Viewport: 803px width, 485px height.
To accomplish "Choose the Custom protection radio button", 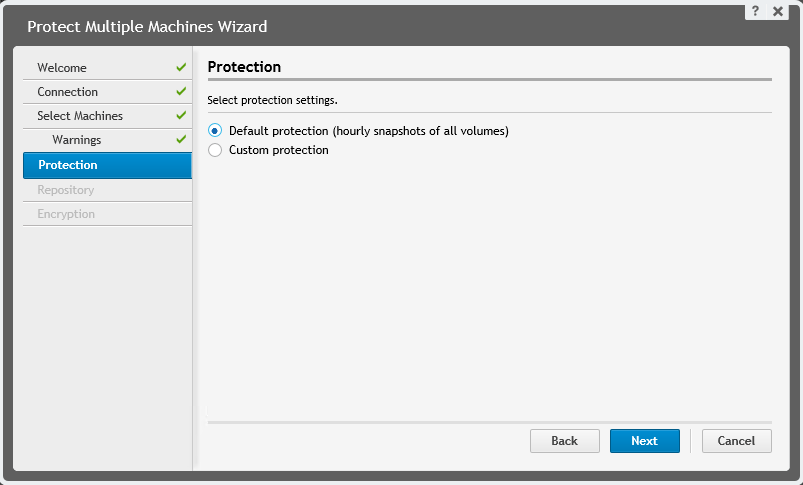I will click(x=215, y=150).
